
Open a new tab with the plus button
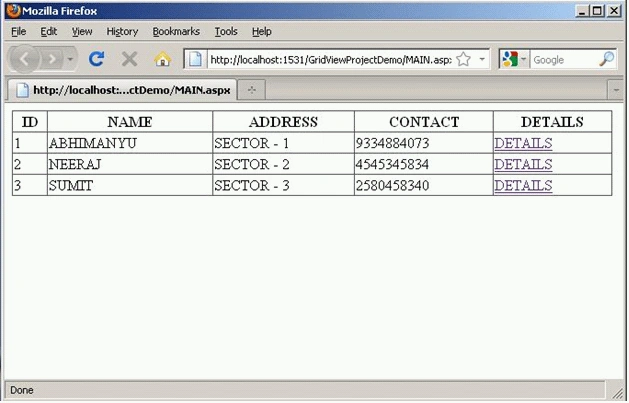(x=252, y=90)
